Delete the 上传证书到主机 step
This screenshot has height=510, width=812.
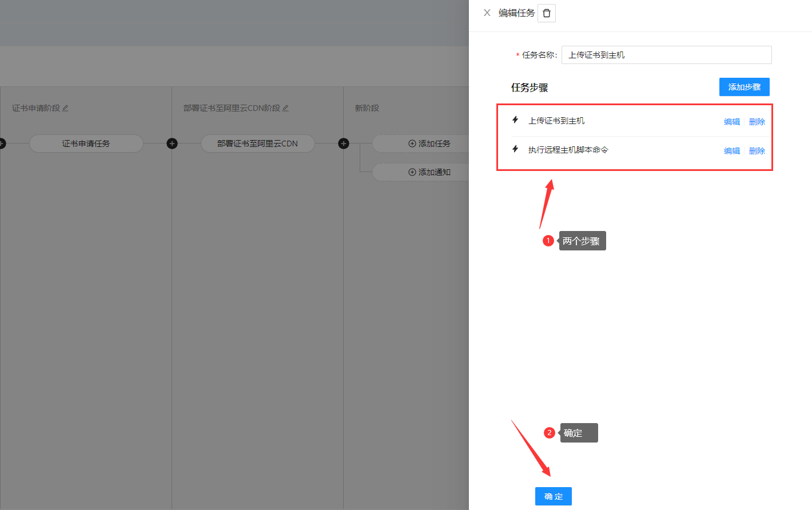[757, 122]
